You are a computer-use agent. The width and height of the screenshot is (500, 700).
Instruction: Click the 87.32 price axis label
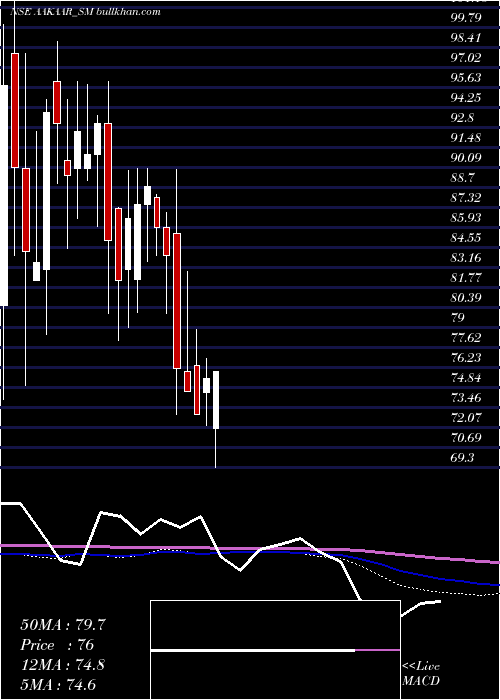(x=466, y=198)
